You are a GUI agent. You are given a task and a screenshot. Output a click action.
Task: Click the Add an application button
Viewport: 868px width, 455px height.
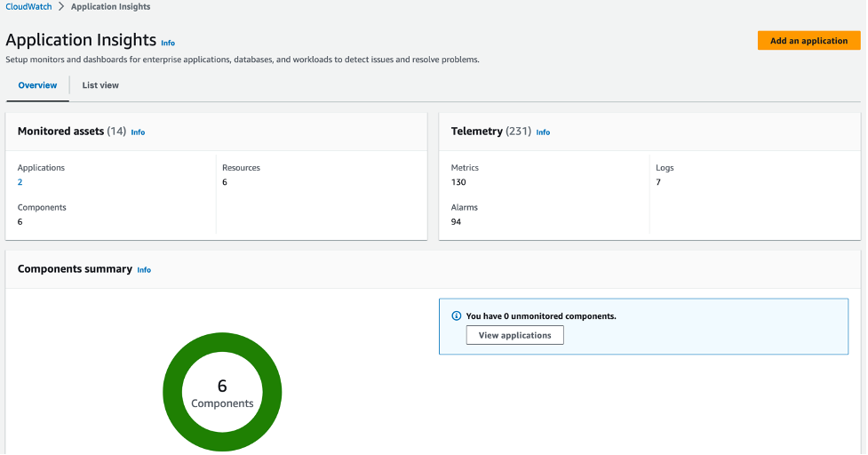[x=808, y=40]
